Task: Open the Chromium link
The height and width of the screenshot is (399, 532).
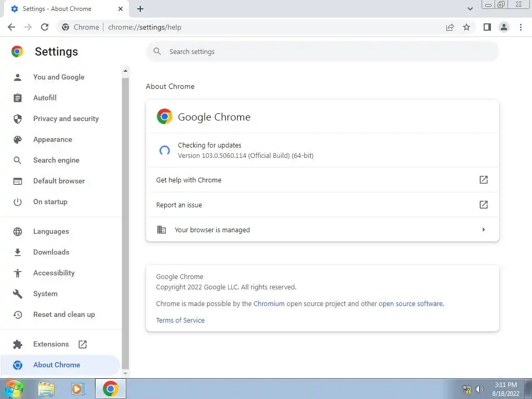Action: point(269,303)
